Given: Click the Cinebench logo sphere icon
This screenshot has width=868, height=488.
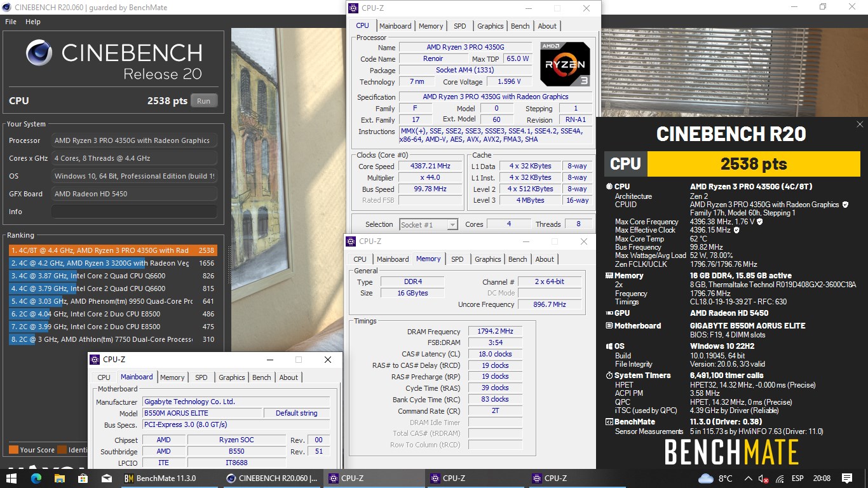Looking at the screenshot, I should (x=39, y=53).
